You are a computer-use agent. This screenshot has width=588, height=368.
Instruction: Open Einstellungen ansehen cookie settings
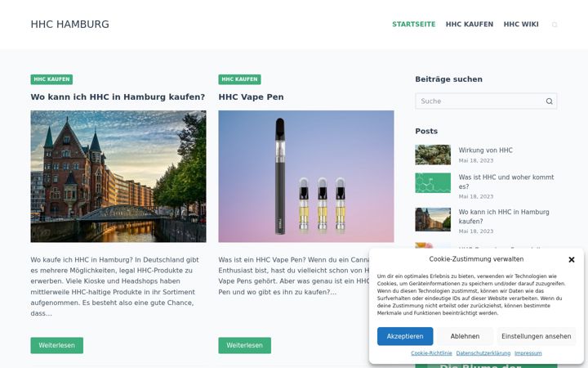pos(537,336)
